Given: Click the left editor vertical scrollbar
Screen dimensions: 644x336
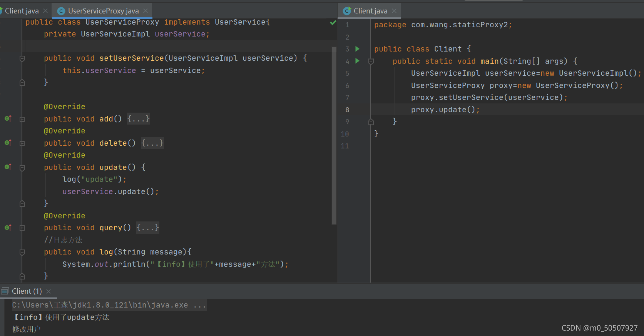Looking at the screenshot, I should pos(334,135).
